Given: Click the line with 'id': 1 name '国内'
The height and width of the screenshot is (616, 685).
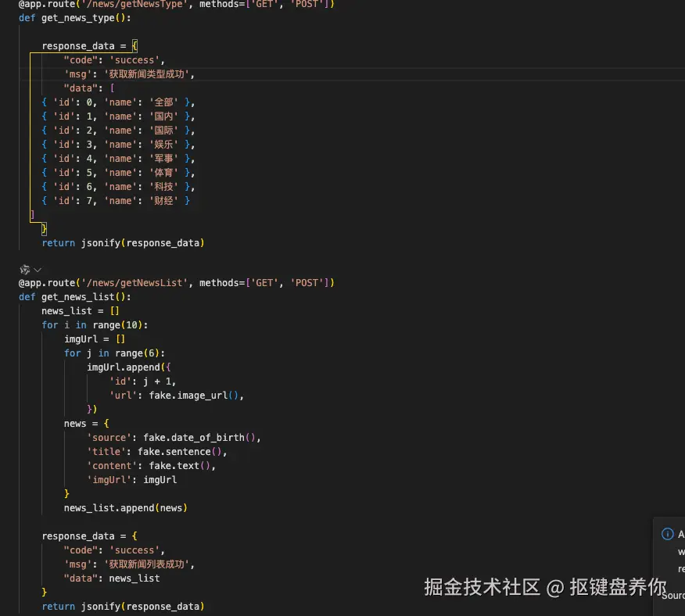Looking at the screenshot, I should click(x=118, y=116).
